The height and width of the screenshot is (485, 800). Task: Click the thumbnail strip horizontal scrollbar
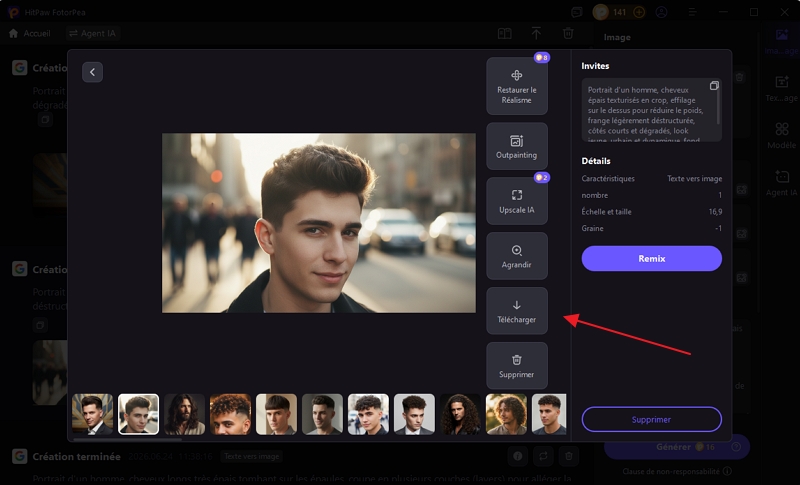point(128,439)
